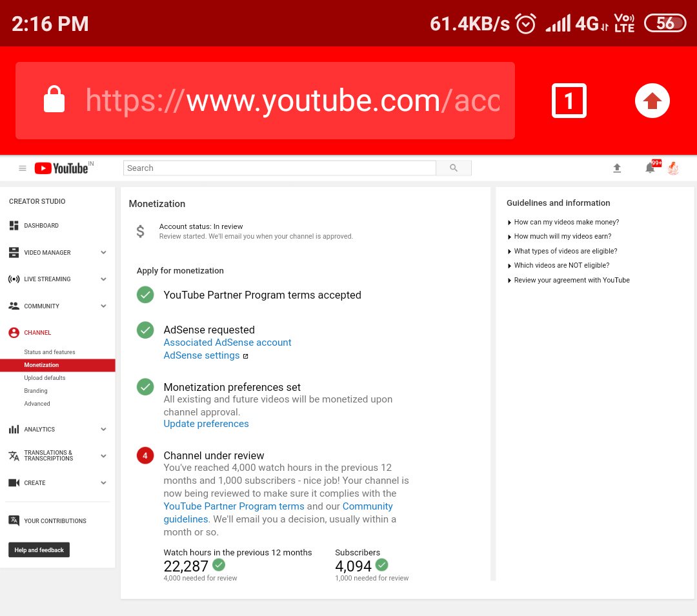Screen dimensions: 697x616
Task: Click the 22,287 watch hours value
Action: pos(186,566)
